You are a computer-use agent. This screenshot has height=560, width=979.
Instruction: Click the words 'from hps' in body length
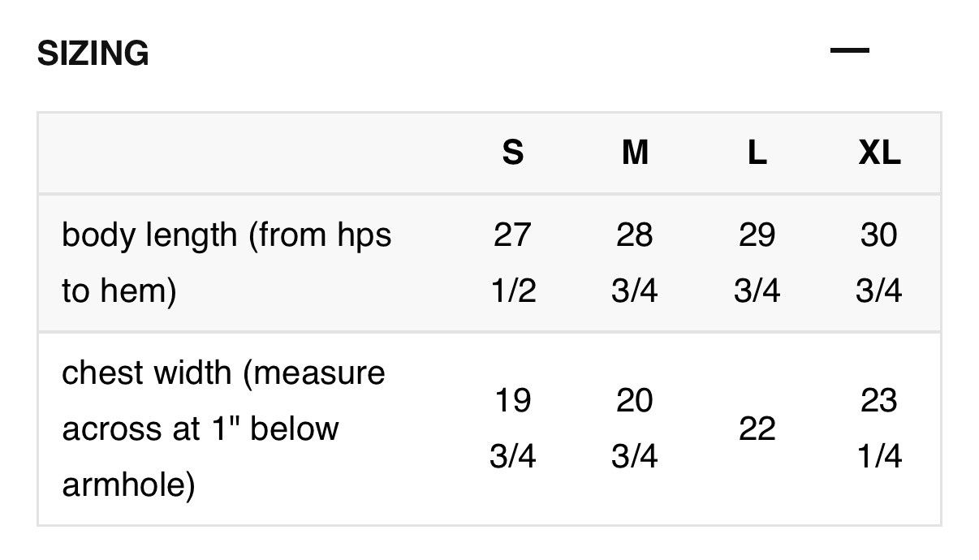321,236
